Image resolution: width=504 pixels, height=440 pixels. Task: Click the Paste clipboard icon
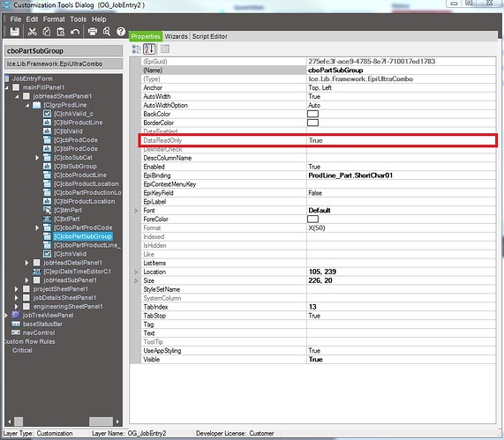pyautogui.click(x=60, y=32)
